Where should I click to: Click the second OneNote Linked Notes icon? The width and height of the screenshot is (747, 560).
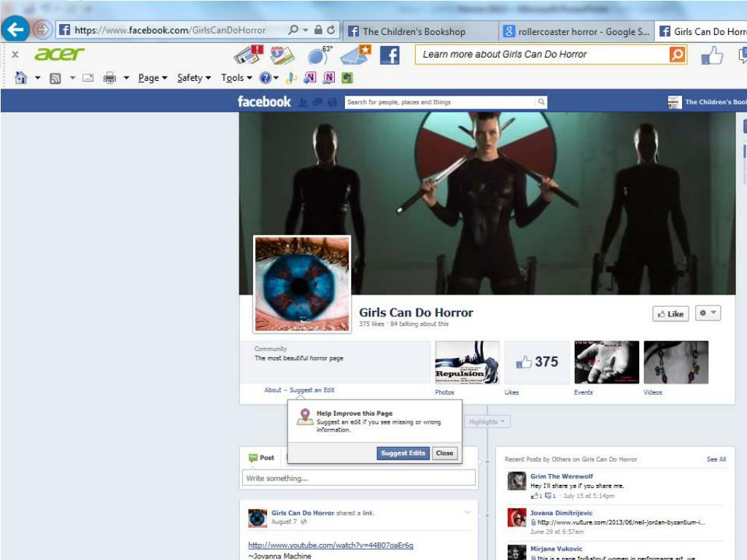[329, 77]
